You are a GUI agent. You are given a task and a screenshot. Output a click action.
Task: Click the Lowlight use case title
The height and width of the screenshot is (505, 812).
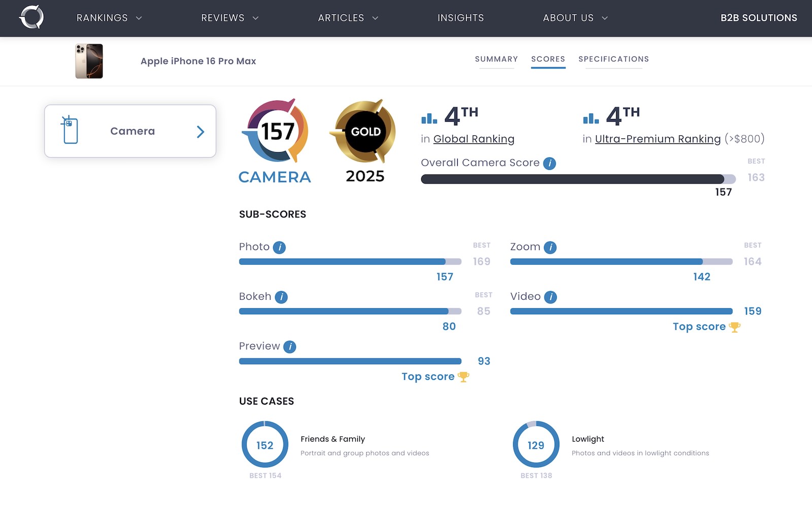(x=588, y=439)
